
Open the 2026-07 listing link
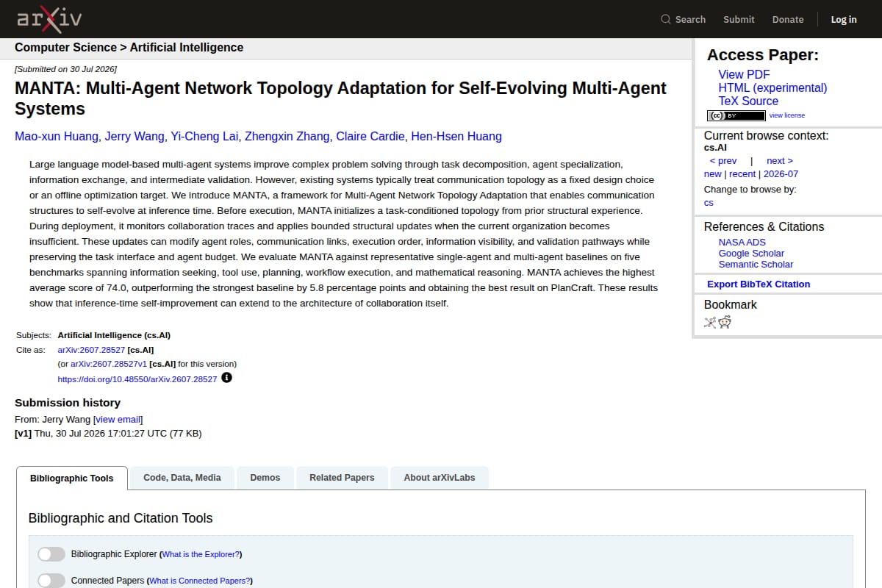coord(781,174)
